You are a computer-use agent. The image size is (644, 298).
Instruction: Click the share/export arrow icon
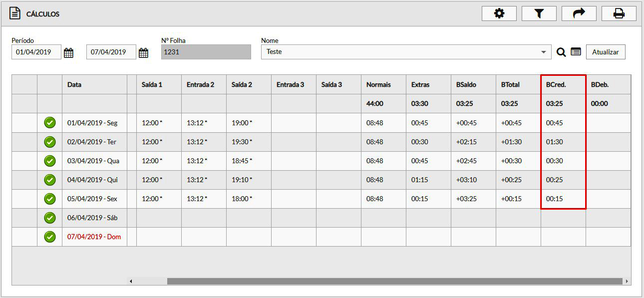click(x=579, y=14)
